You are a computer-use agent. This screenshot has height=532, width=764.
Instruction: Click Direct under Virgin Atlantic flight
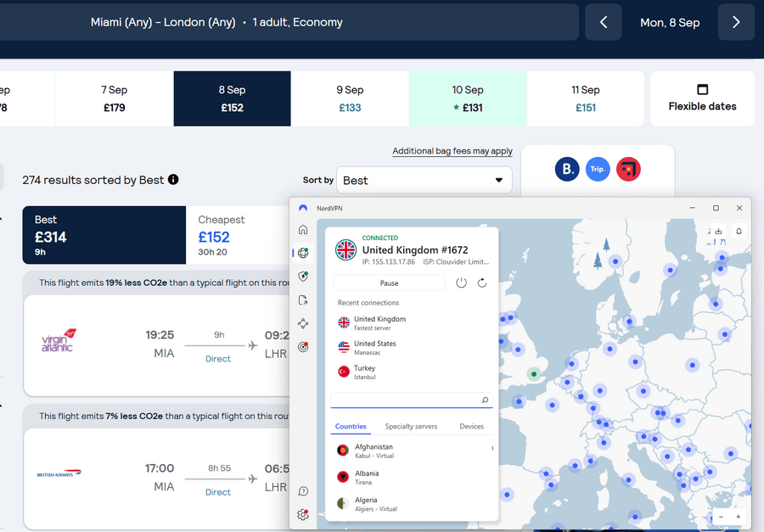pyautogui.click(x=218, y=359)
